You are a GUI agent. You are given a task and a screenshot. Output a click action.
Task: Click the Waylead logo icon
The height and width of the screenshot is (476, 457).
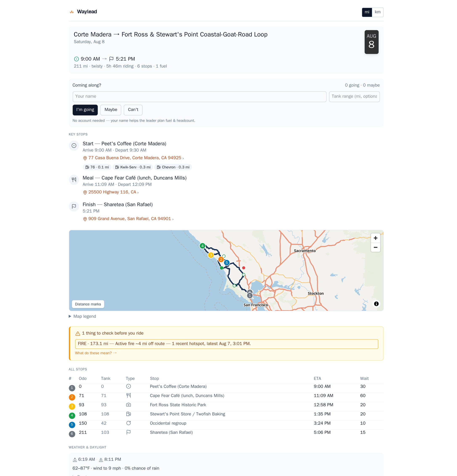coord(72,12)
